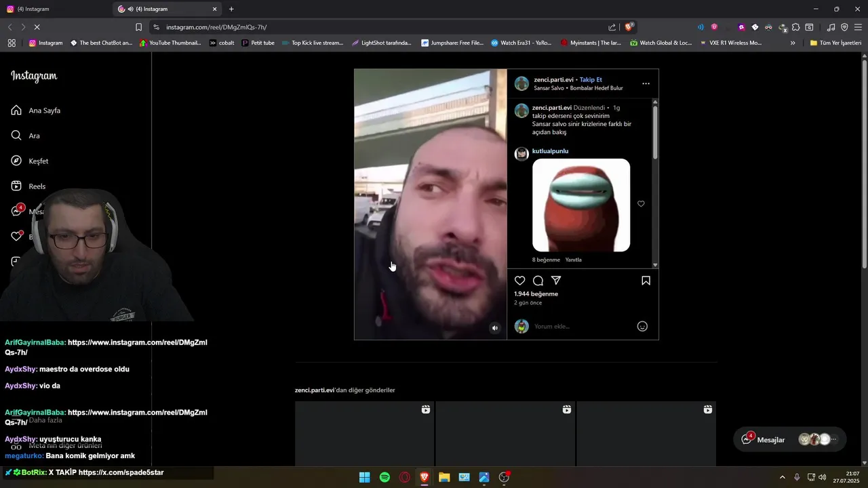This screenshot has height=488, width=868.
Task: Go to Ana Sayfa in the Instagram sidebar
Action: pyautogui.click(x=36, y=110)
